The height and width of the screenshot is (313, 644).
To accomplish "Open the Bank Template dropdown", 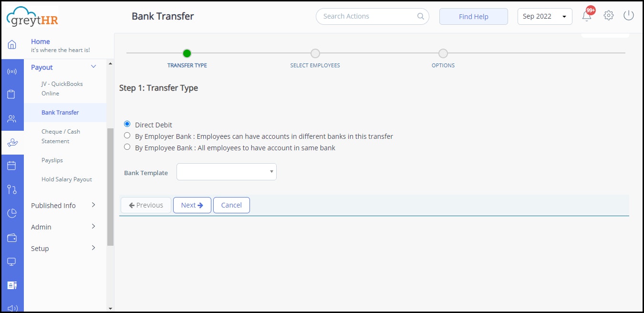I will [x=227, y=172].
